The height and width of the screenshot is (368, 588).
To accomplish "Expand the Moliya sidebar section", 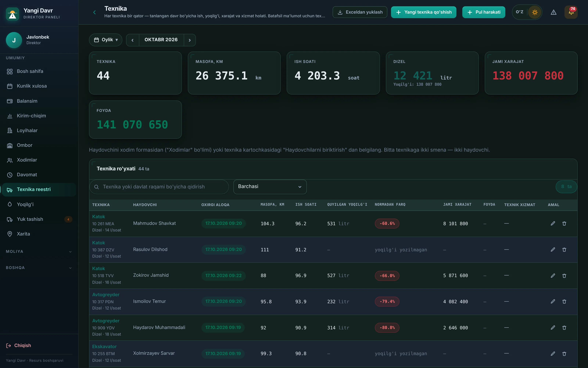I will coord(39,251).
